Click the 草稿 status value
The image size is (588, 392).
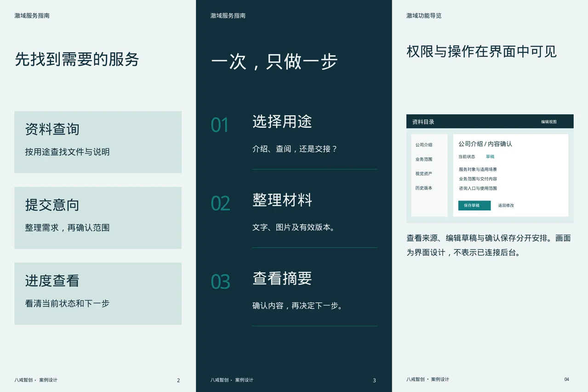click(490, 157)
